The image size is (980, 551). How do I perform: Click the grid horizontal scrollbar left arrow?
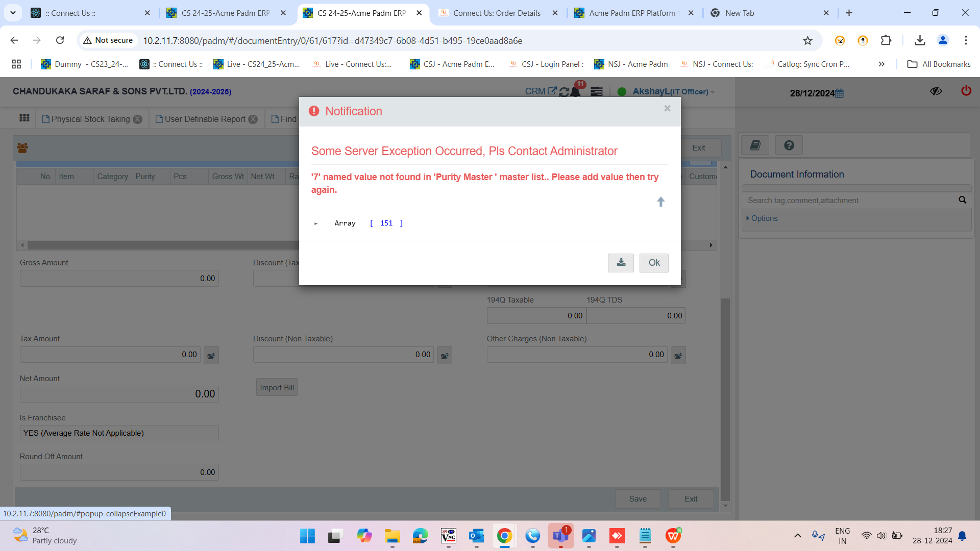[x=22, y=245]
